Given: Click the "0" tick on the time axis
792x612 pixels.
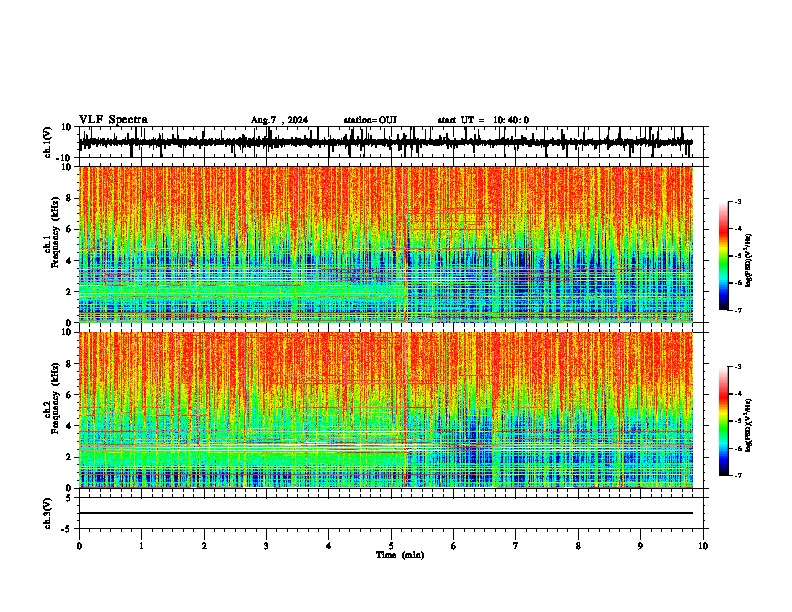Looking at the screenshot, I should click(79, 546).
